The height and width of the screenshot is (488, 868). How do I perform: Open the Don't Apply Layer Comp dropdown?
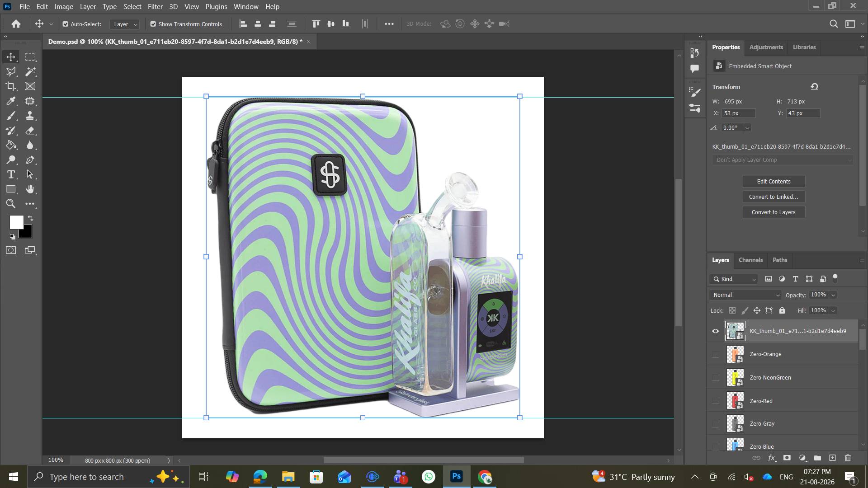coord(783,160)
